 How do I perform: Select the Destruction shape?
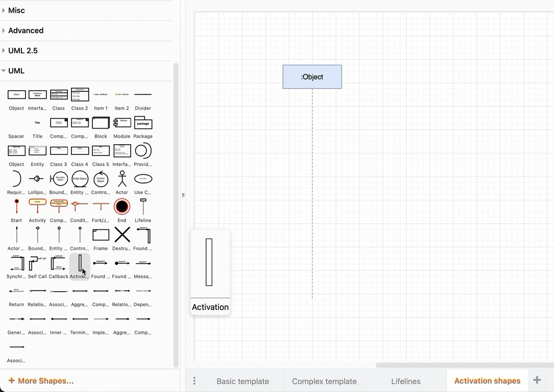(x=121, y=234)
